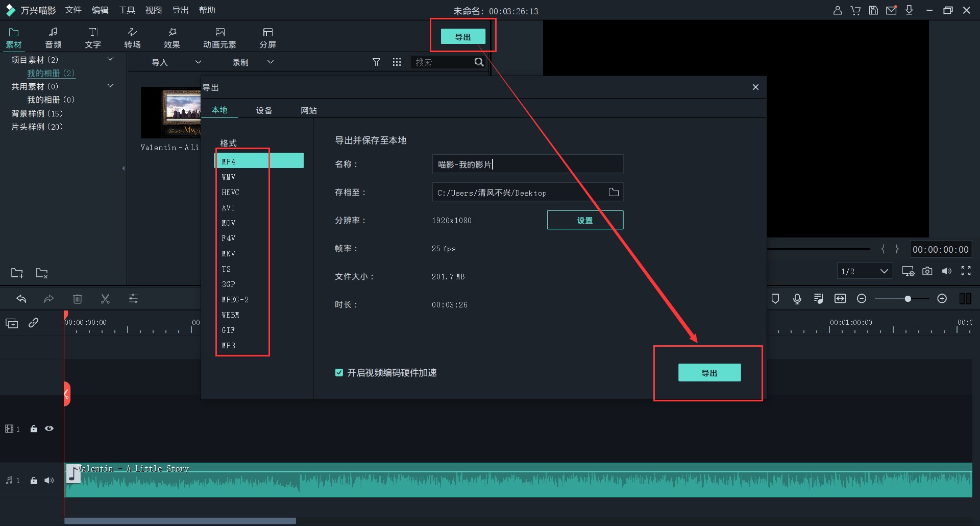This screenshot has height=526, width=980.
Task: Open the 文件 menu
Action: 73,10
